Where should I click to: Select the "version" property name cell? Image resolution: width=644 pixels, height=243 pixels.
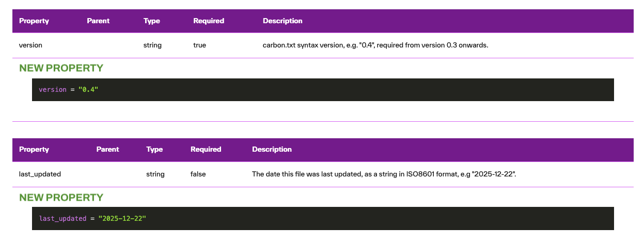(30, 45)
